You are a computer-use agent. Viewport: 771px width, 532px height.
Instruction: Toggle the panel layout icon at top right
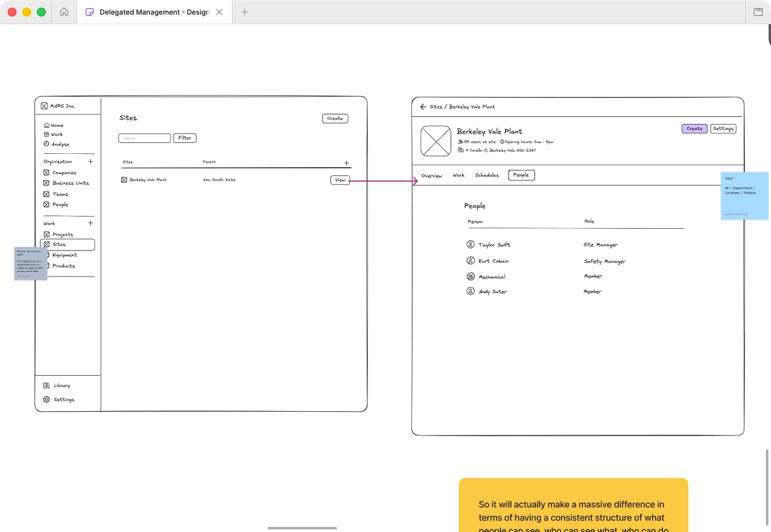point(758,12)
